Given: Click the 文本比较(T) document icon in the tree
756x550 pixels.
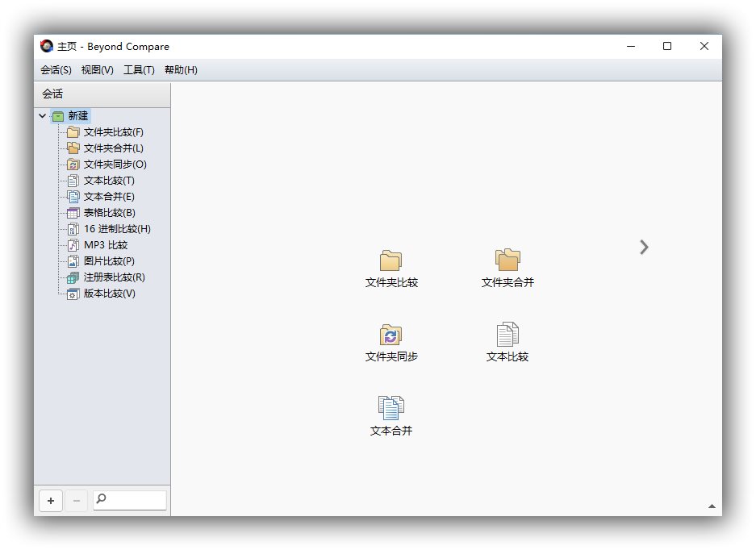Looking at the screenshot, I should (73, 181).
